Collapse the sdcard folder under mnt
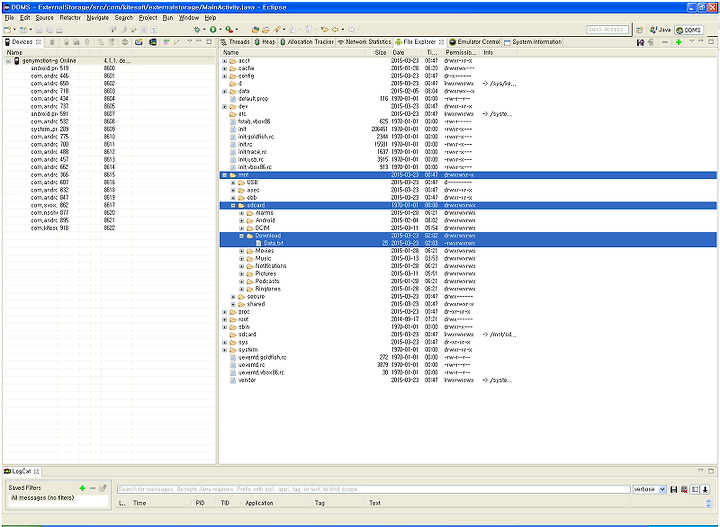 click(x=233, y=205)
